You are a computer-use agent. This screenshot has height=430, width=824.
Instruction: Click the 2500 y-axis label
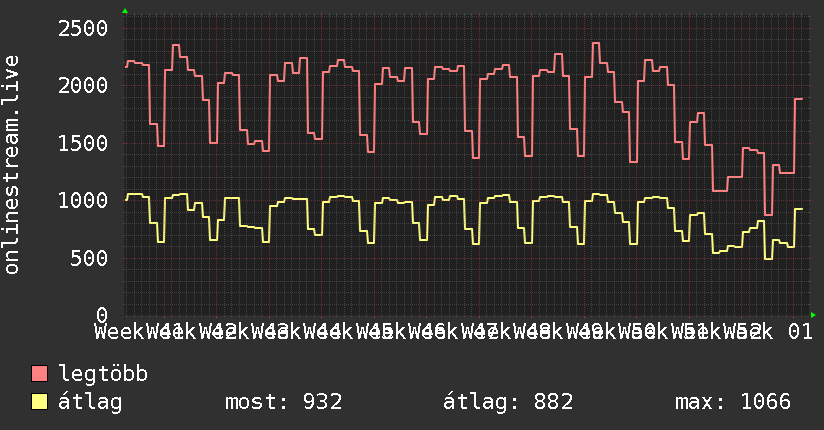click(81, 28)
